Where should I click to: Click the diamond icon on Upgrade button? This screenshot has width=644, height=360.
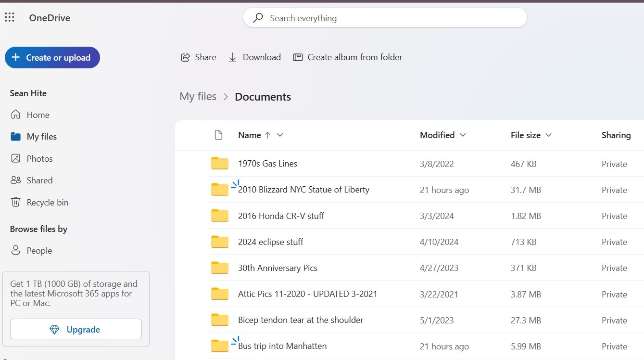tap(55, 330)
